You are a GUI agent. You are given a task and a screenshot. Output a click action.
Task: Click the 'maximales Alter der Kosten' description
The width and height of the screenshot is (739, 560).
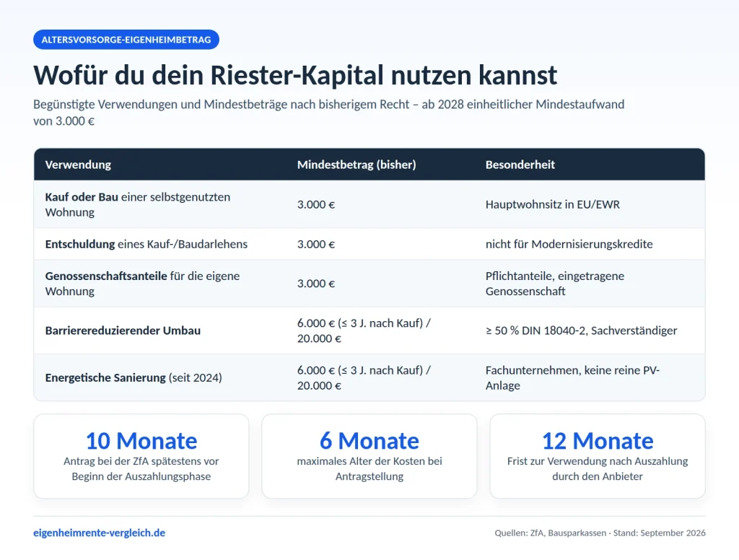point(369,468)
